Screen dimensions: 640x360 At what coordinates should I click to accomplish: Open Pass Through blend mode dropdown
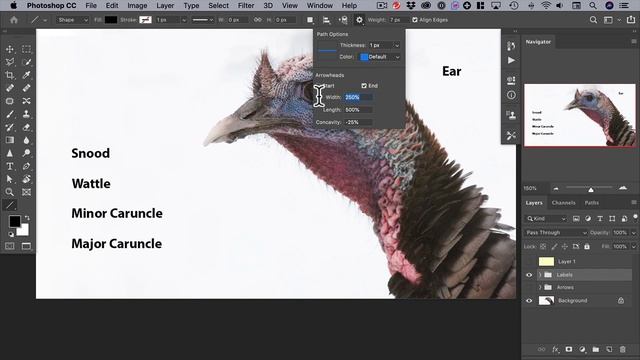click(x=556, y=233)
